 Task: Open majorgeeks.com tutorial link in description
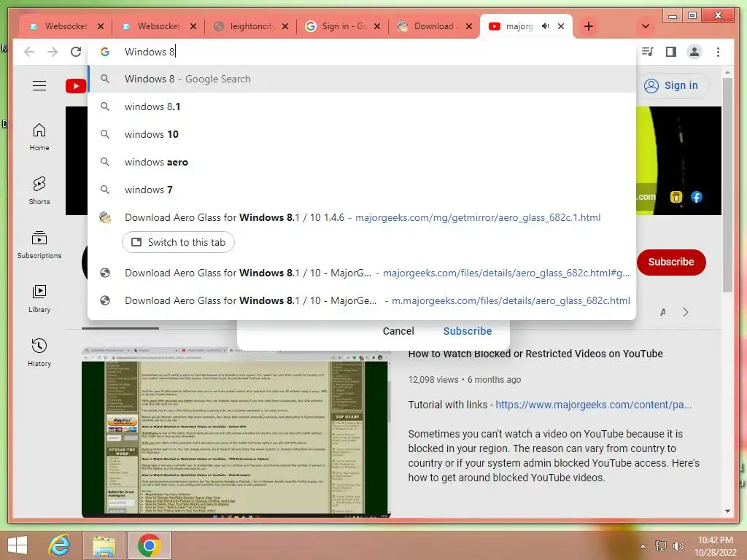(x=593, y=405)
